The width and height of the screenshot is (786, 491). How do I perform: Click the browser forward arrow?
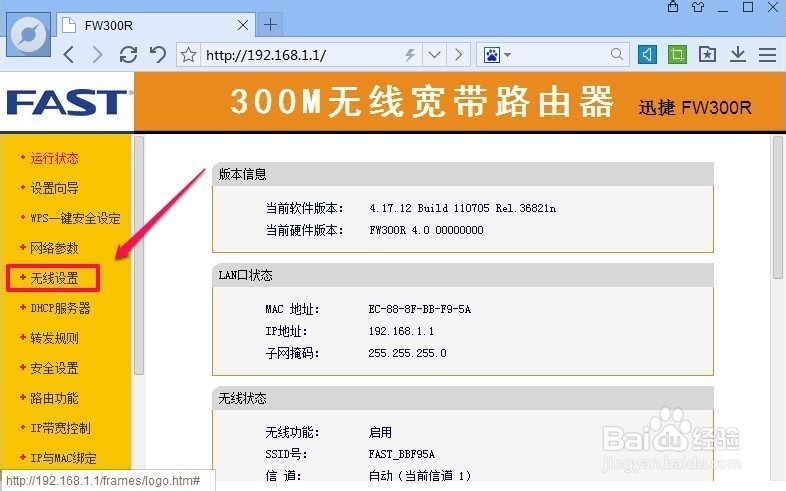click(x=98, y=54)
